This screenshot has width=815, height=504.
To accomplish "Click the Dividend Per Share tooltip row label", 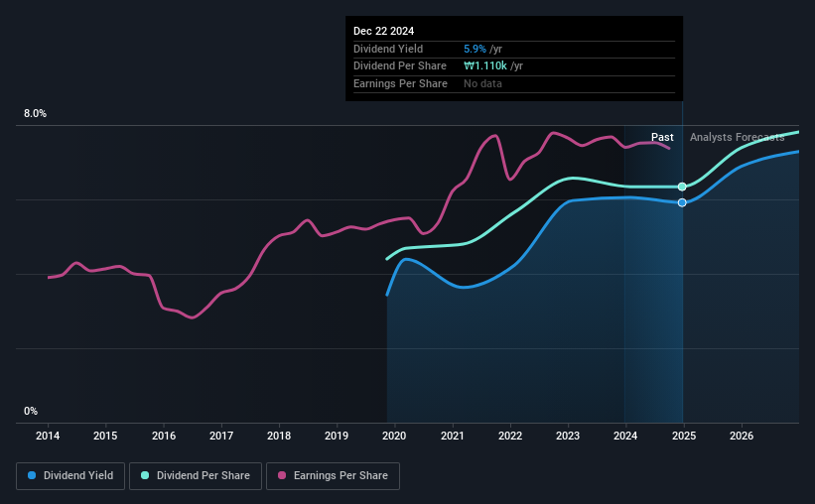I will click(x=400, y=66).
